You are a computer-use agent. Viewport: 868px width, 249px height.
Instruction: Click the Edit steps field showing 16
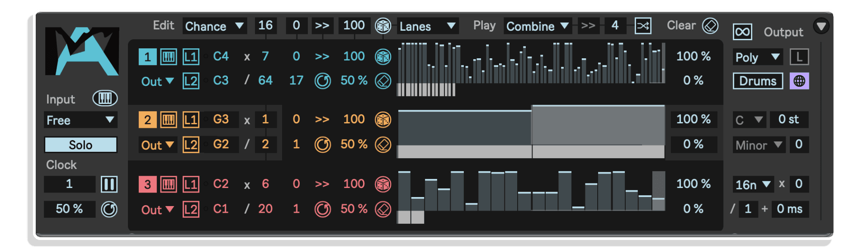[265, 25]
